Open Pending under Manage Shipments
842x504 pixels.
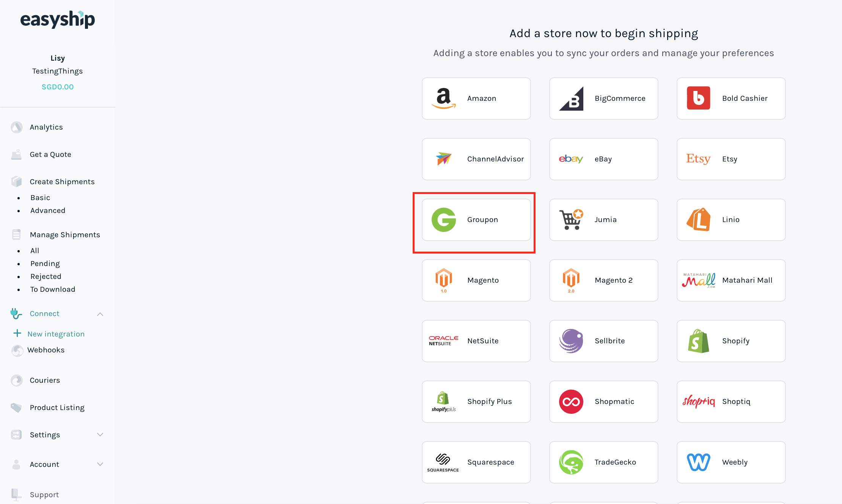pos(45,264)
